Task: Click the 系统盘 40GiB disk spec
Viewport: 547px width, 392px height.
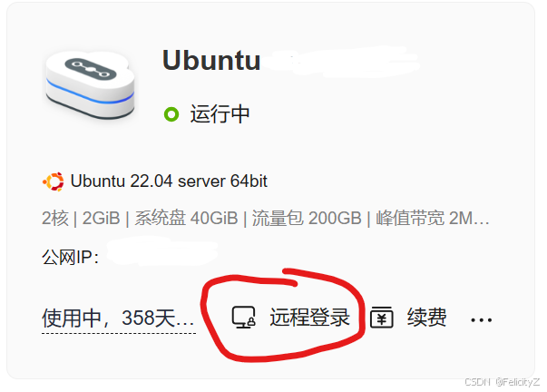Action: tap(186, 218)
